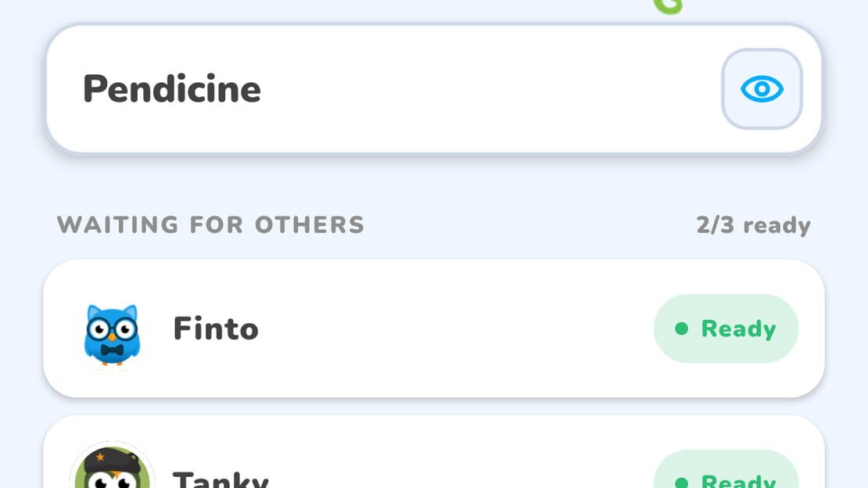Select Tanky's green Ready status pill

(726, 469)
